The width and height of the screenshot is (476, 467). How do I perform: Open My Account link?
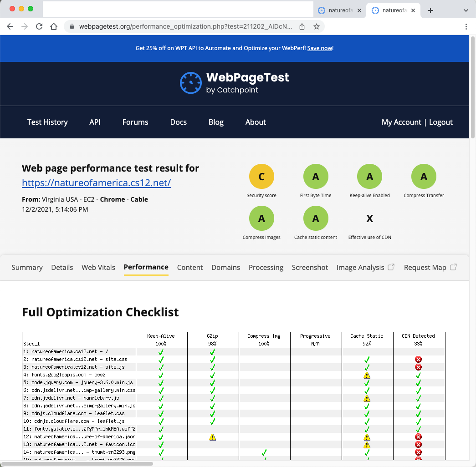click(x=401, y=122)
